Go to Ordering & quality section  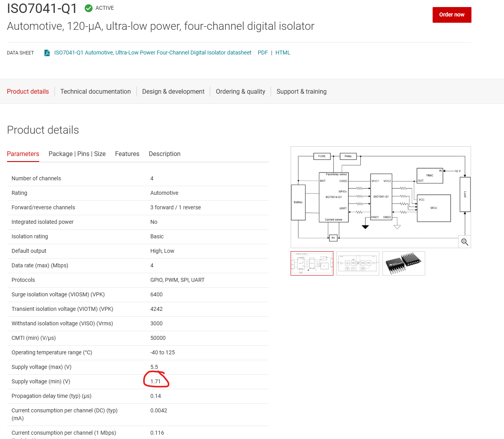240,91
